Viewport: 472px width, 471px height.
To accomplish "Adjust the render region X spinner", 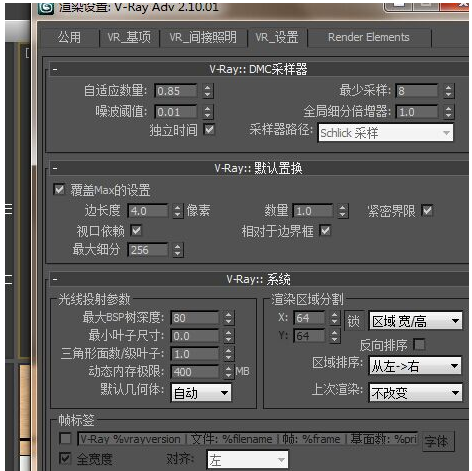I will [335, 318].
